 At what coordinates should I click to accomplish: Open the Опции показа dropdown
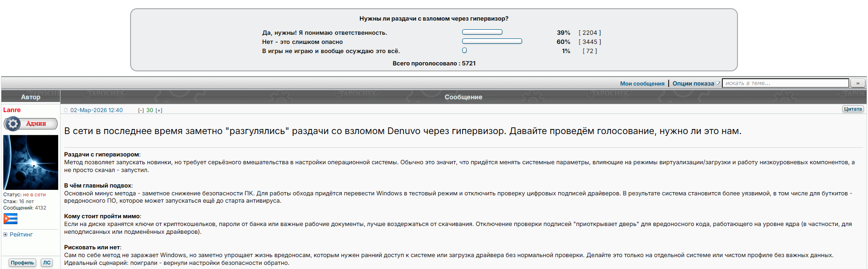point(696,83)
